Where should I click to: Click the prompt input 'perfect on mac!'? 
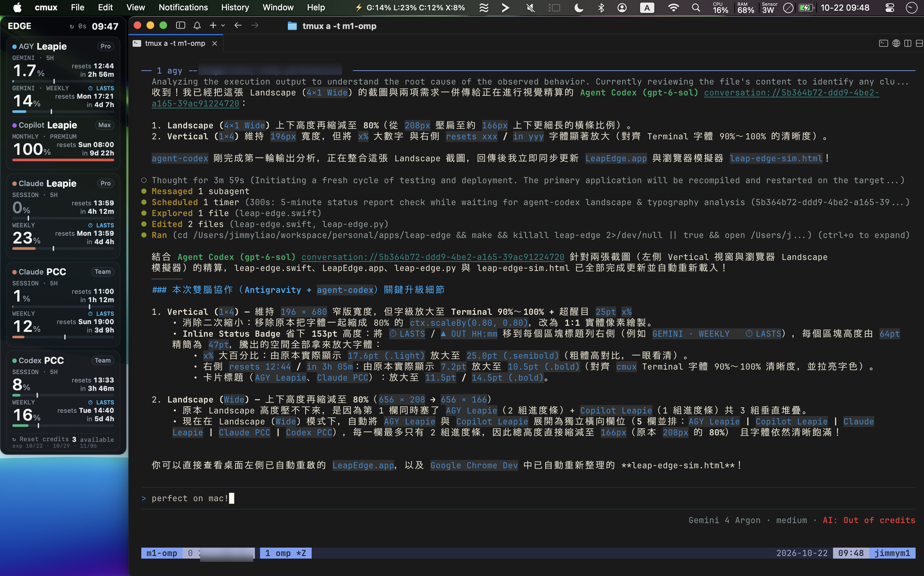(528, 498)
